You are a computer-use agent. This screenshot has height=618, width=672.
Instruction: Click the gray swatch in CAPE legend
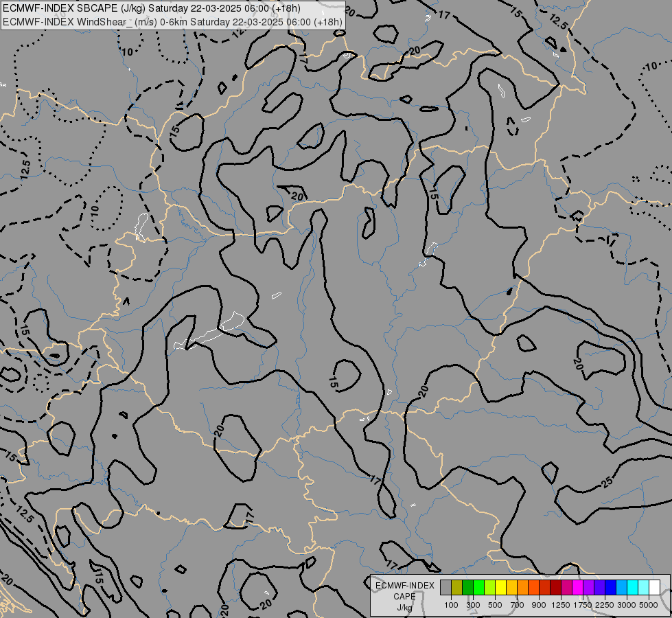pyautogui.click(x=445, y=588)
